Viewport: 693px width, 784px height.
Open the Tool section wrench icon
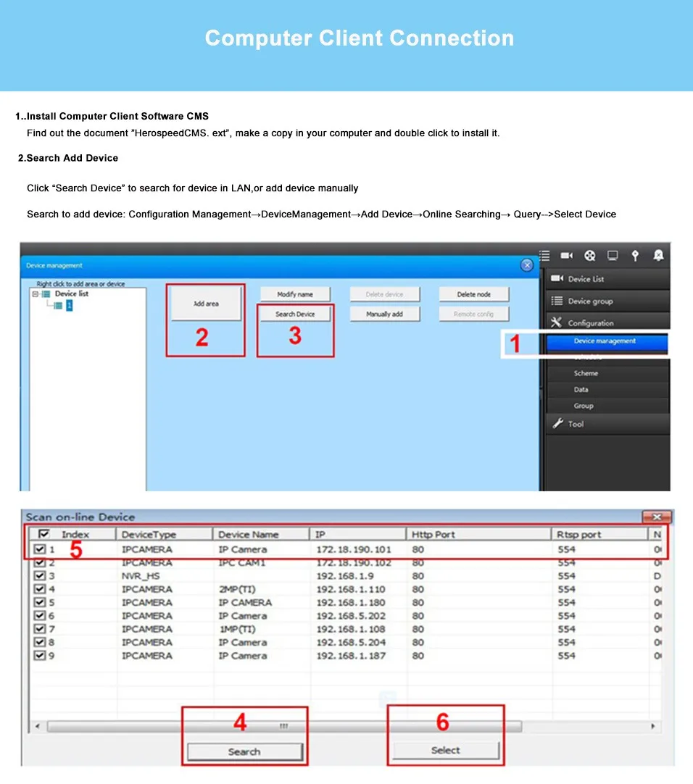(x=557, y=423)
